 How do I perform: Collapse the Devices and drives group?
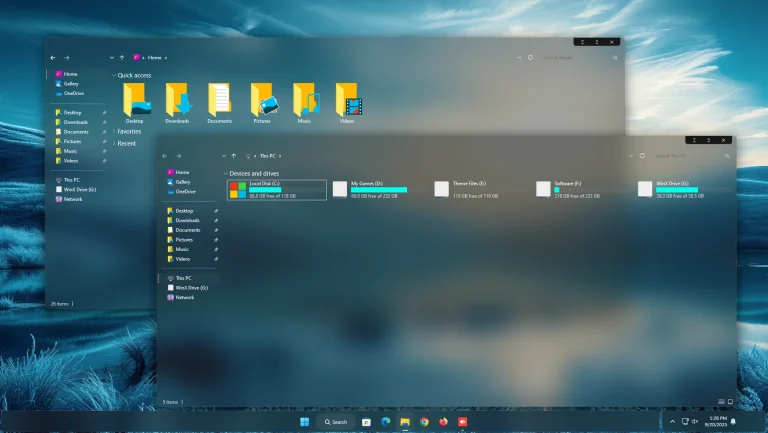click(226, 174)
